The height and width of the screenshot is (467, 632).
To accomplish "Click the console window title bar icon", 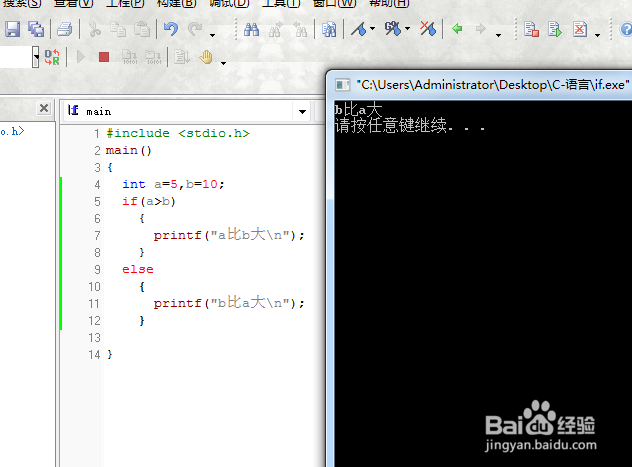I will (x=342, y=85).
